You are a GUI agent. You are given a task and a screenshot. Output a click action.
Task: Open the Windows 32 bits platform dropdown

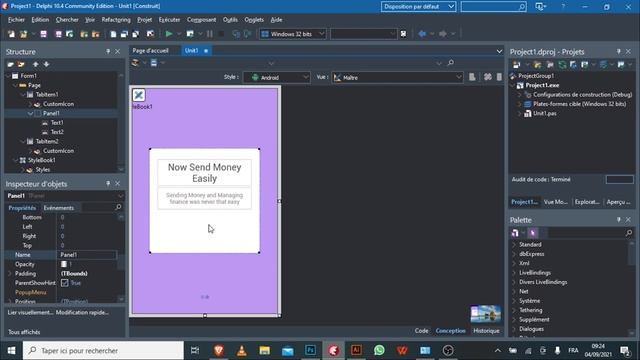[293, 34]
